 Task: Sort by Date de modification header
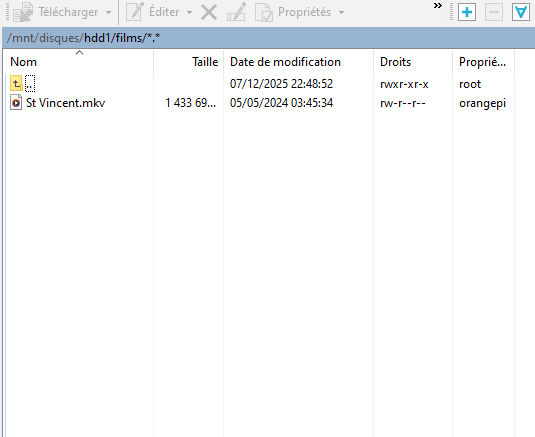[299, 62]
